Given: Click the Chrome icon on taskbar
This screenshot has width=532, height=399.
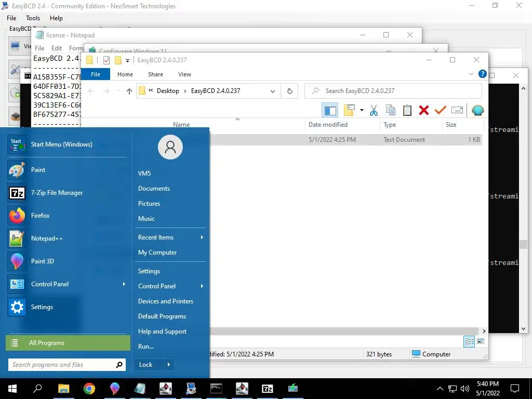Looking at the screenshot, I should point(89,388).
